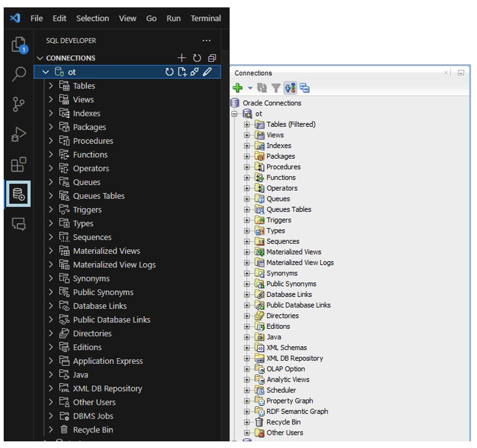Viewport: 477px width, 448px height.
Task: Toggle the schema browser icon in Connections toolbar
Action: tap(290, 88)
